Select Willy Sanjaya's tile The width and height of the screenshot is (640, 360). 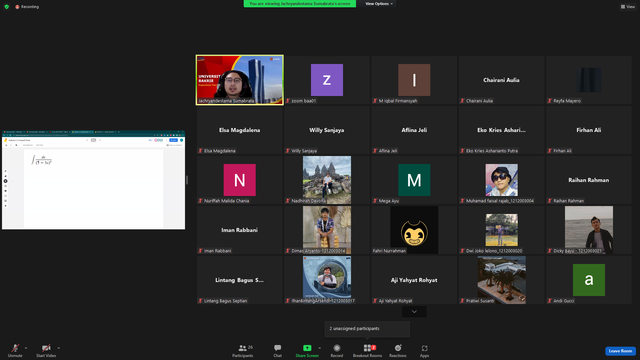(327, 130)
